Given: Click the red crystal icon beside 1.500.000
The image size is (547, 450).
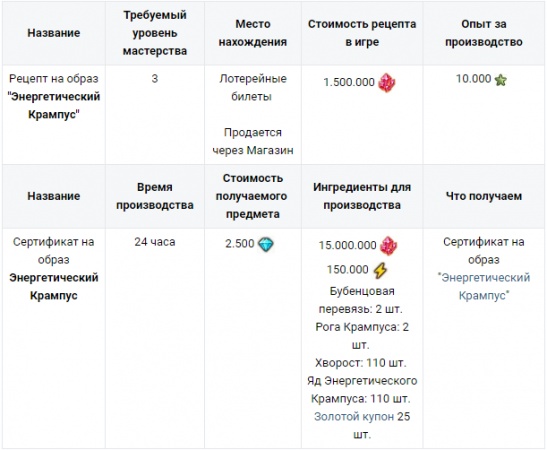Looking at the screenshot, I should pyautogui.click(x=387, y=83).
